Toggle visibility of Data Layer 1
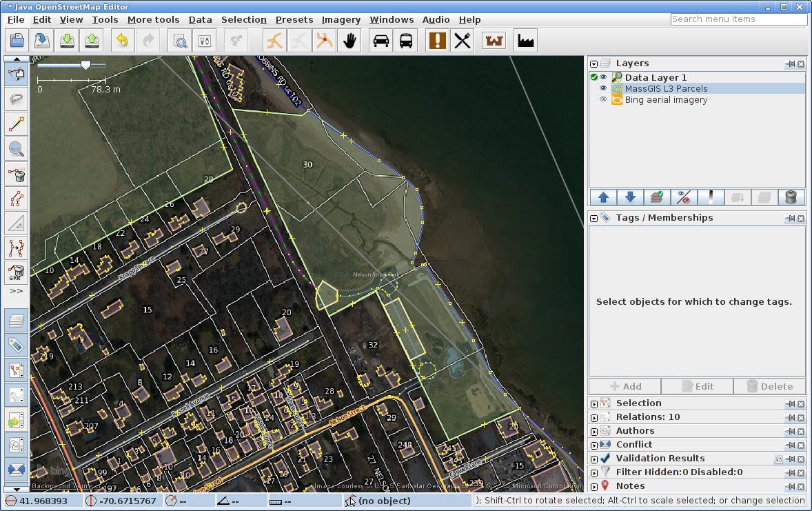This screenshot has height=511, width=812. [x=603, y=78]
